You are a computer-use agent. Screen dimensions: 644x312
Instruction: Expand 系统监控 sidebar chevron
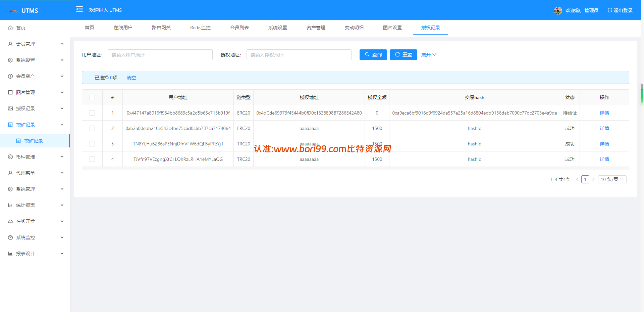tap(62, 237)
